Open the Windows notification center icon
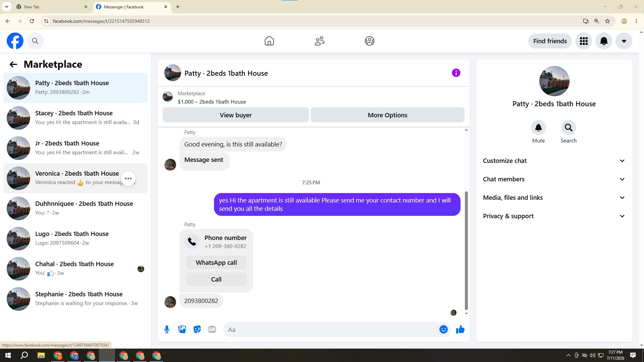Screen dimensions: 644x362 [x=633, y=355]
